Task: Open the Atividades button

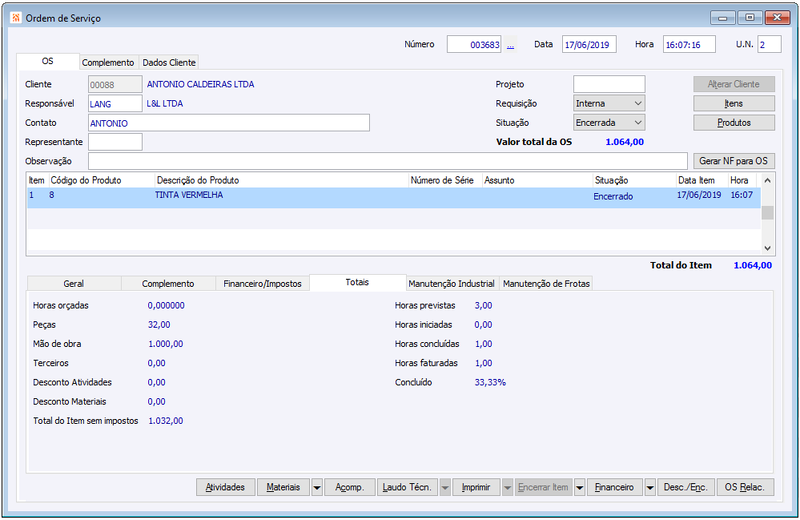Action: click(226, 487)
